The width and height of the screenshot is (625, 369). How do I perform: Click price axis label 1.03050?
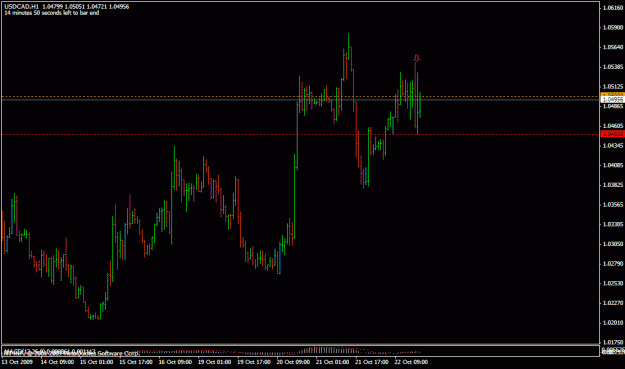613,244
